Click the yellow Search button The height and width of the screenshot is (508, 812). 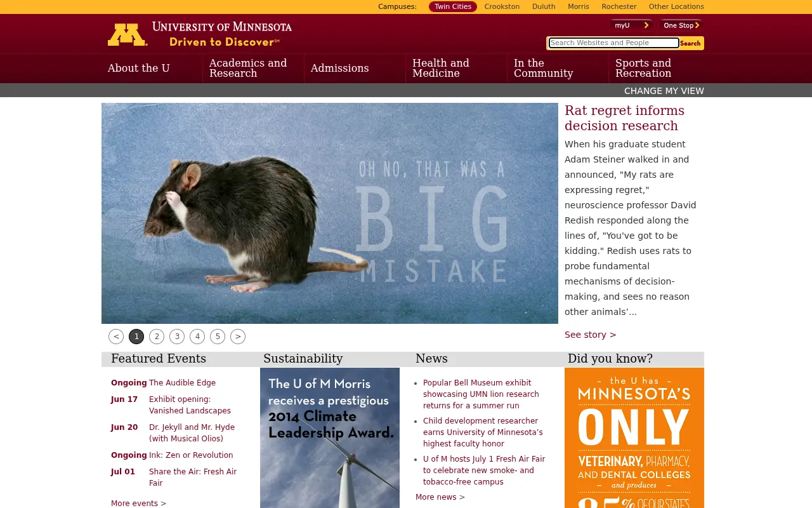tap(691, 43)
